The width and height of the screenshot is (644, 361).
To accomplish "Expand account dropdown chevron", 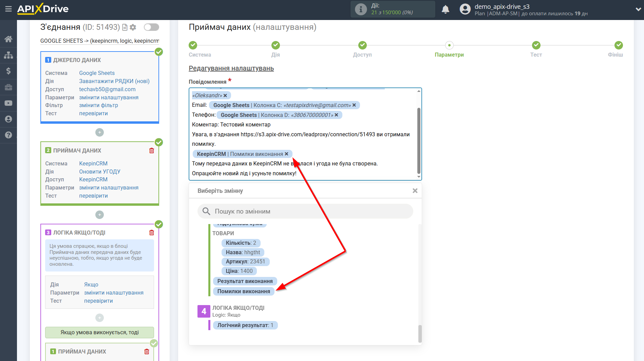I will [x=638, y=9].
